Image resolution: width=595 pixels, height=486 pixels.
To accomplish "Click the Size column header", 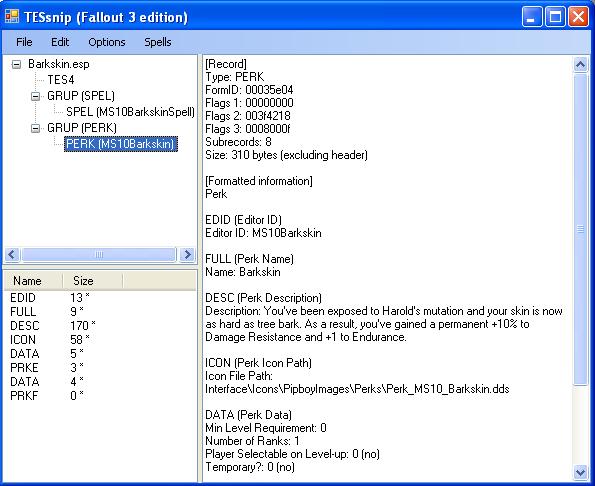I will point(93,281).
